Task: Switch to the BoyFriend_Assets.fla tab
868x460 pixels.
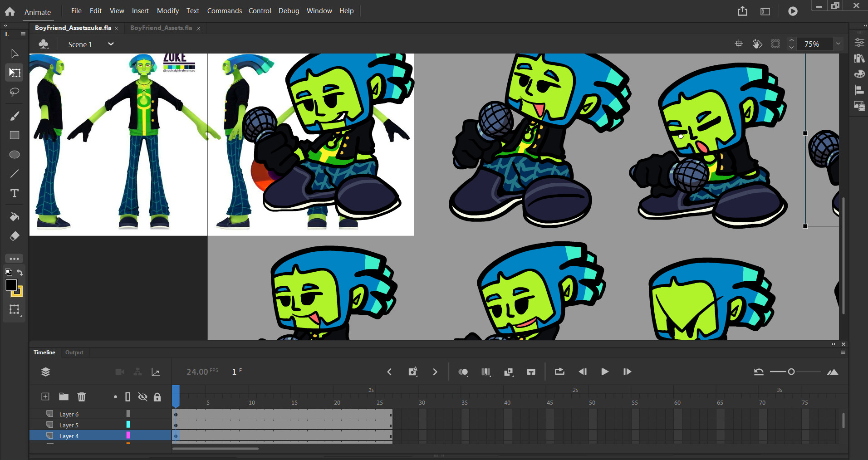Action: tap(161, 28)
